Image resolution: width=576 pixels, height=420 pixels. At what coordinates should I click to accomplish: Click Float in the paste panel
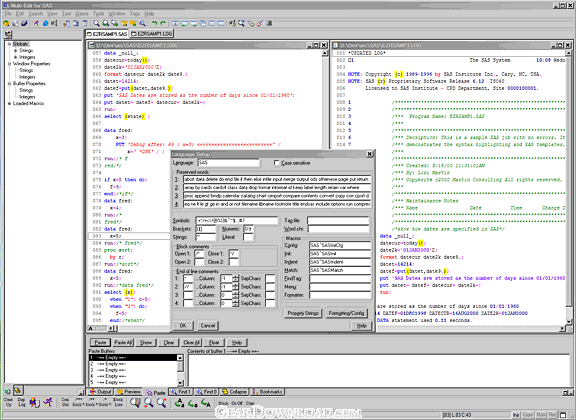pyautogui.click(x=214, y=342)
